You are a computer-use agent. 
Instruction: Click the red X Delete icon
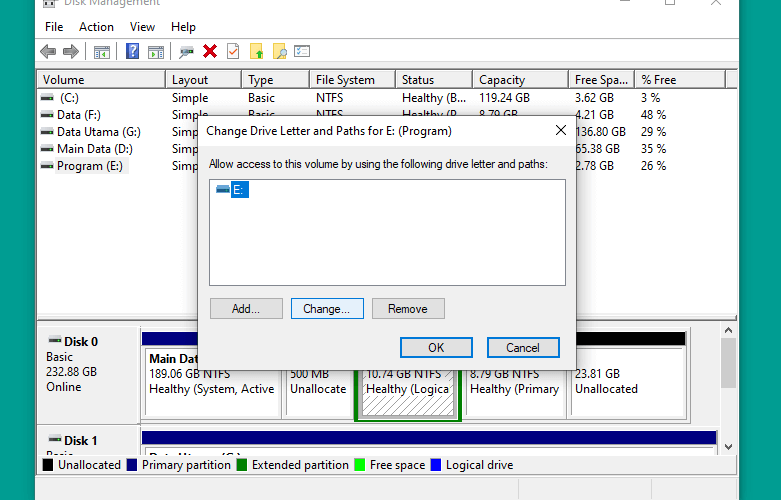coord(210,51)
